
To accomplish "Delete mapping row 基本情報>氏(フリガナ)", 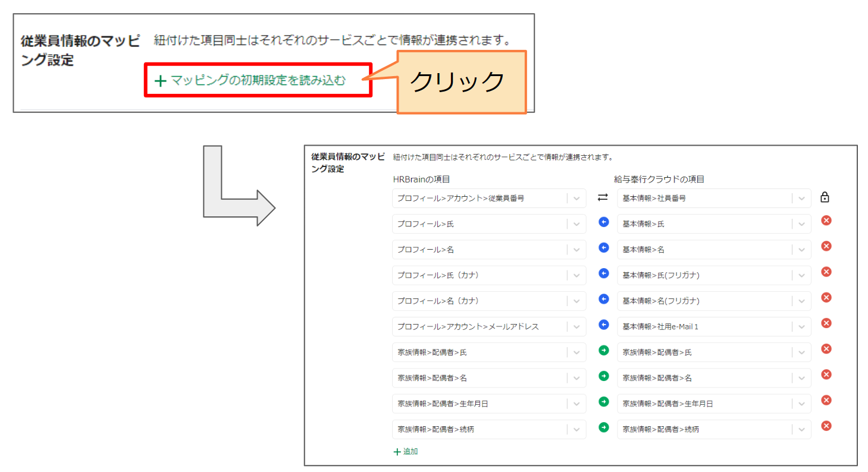I will point(826,272).
